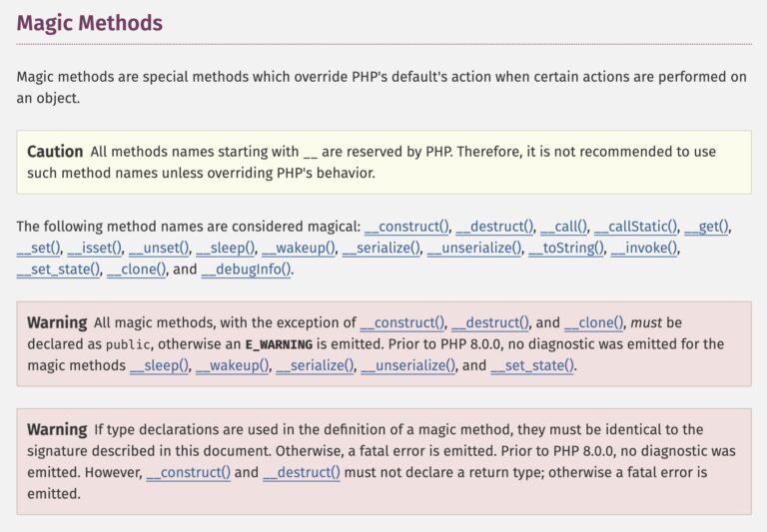Open __construct() link in the magical names list

click(407, 227)
